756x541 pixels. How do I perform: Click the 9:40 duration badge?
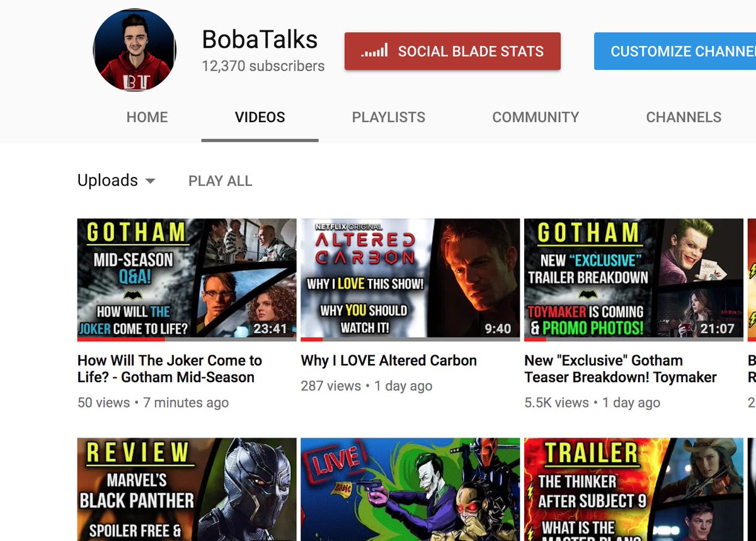[x=498, y=328]
